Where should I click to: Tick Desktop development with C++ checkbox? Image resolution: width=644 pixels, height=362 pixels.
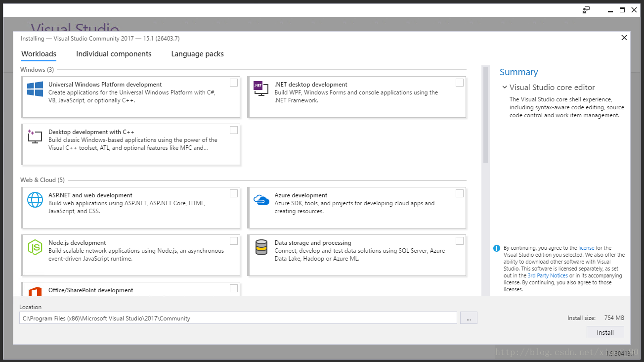click(234, 130)
